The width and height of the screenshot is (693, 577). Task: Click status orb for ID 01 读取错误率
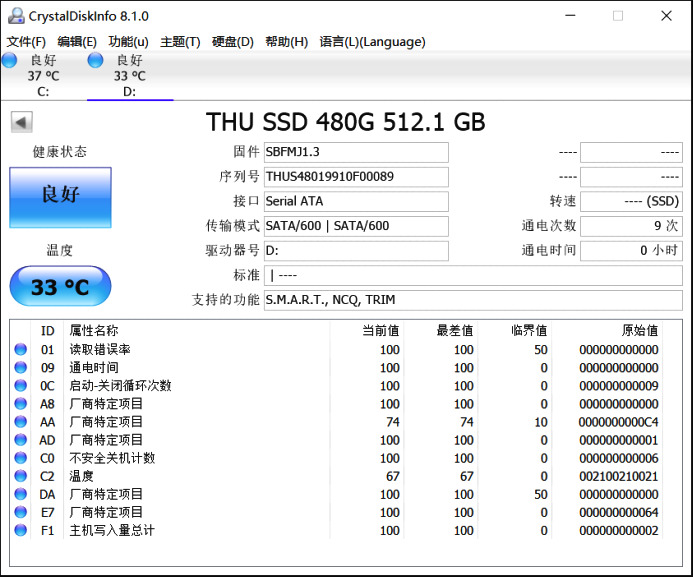coord(20,349)
